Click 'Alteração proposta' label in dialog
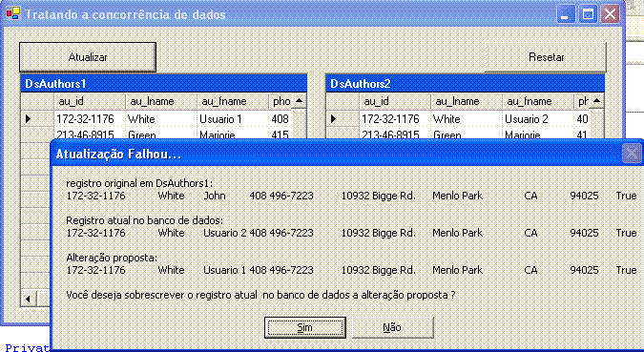The height and width of the screenshot is (352, 644). click(x=112, y=258)
